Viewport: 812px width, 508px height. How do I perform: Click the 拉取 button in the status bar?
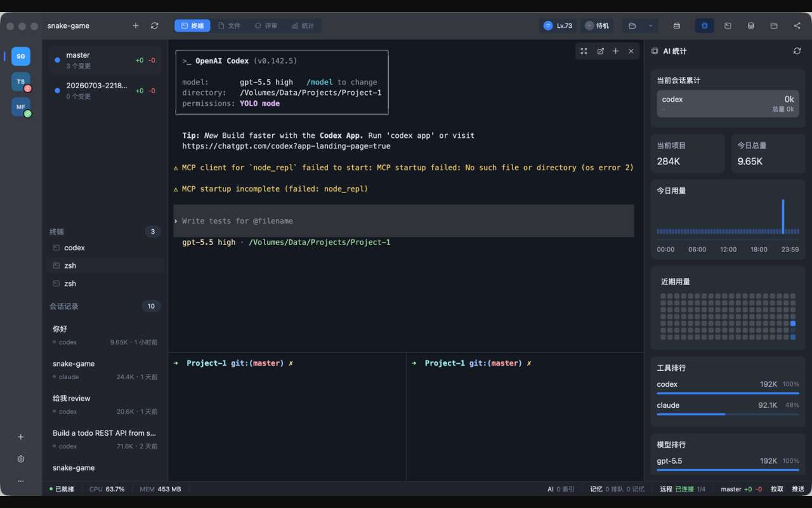click(777, 489)
